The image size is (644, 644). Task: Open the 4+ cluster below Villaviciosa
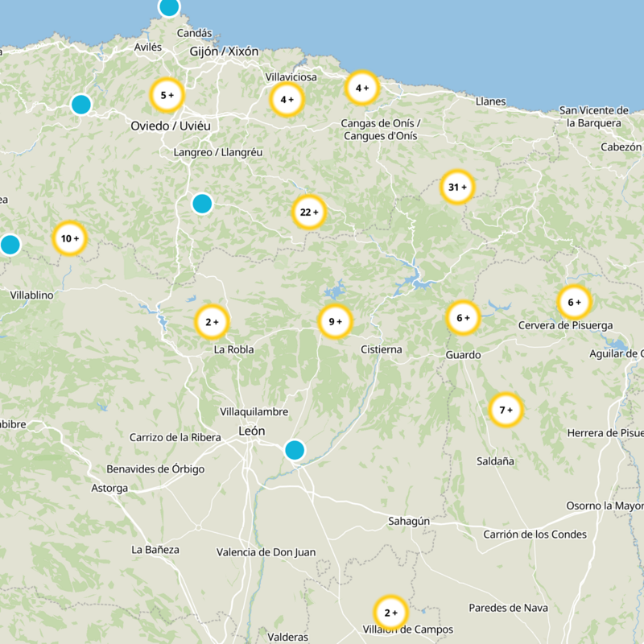click(287, 99)
